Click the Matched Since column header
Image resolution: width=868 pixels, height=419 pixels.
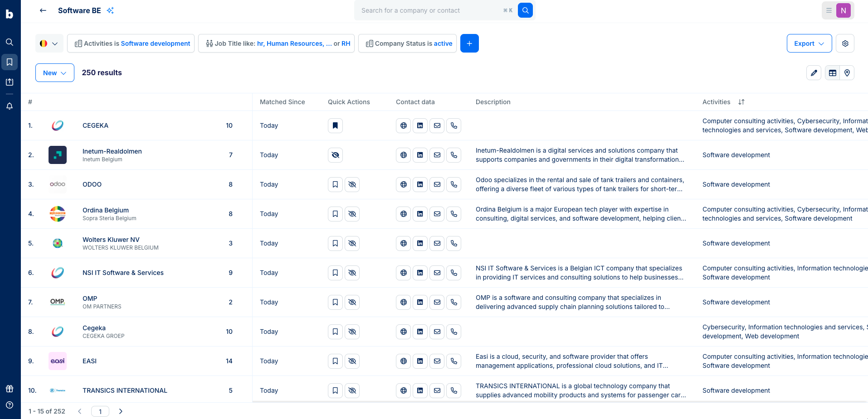[282, 102]
